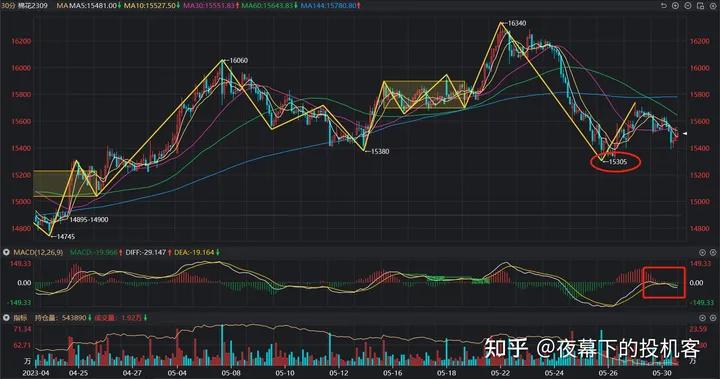Click 23.59 on volume right axis

tap(698, 329)
